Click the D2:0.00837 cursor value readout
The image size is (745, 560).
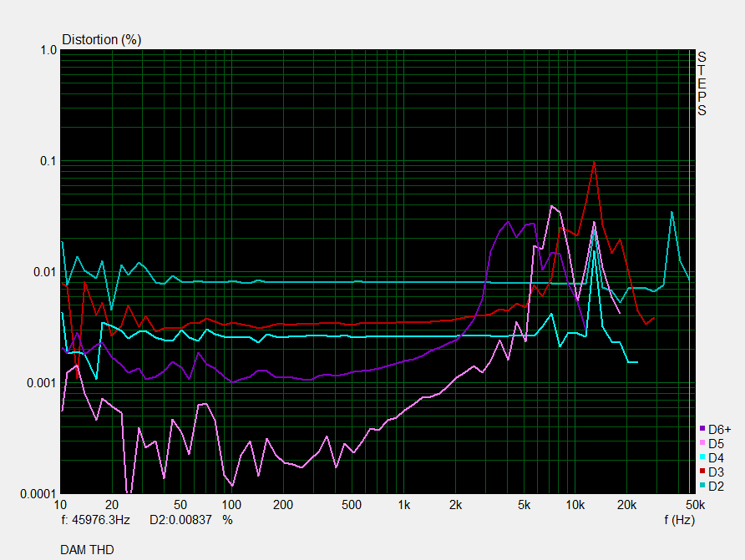(x=180, y=520)
